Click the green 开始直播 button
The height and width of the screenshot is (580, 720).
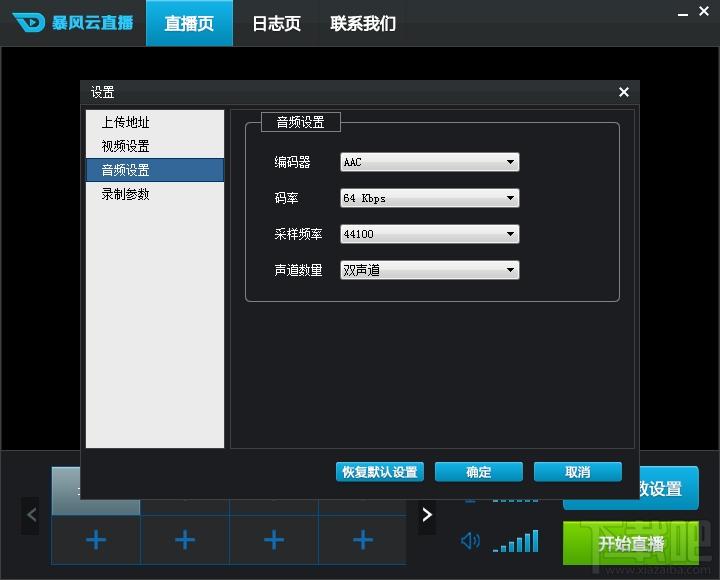coord(631,544)
